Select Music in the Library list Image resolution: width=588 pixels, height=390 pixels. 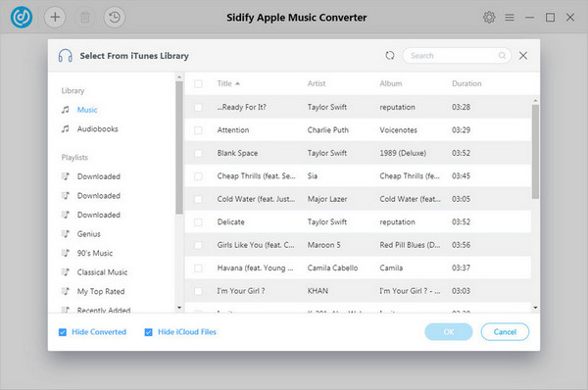[87, 110]
